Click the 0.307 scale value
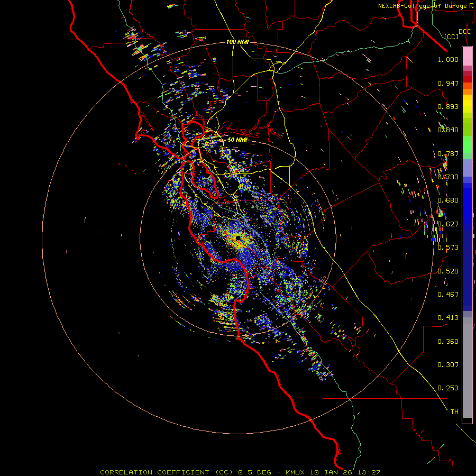This screenshot has width=476, height=476. (448, 365)
